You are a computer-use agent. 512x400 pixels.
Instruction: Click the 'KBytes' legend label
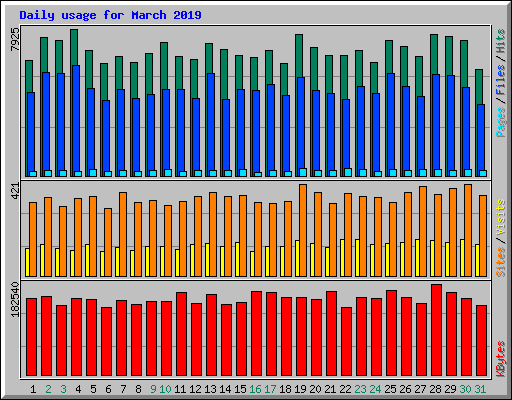pyautogui.click(x=500, y=359)
